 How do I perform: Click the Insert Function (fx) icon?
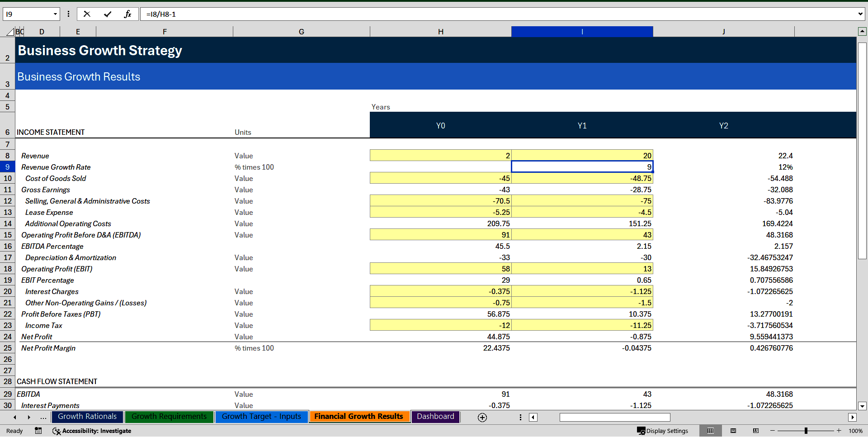tap(128, 14)
